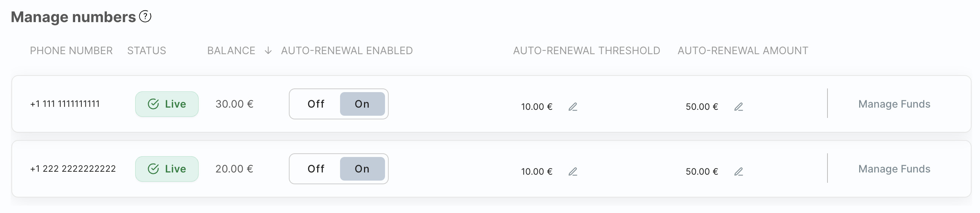
Task: Turn off auto-renewal for +1 111 1111111111
Action: pyautogui.click(x=316, y=104)
